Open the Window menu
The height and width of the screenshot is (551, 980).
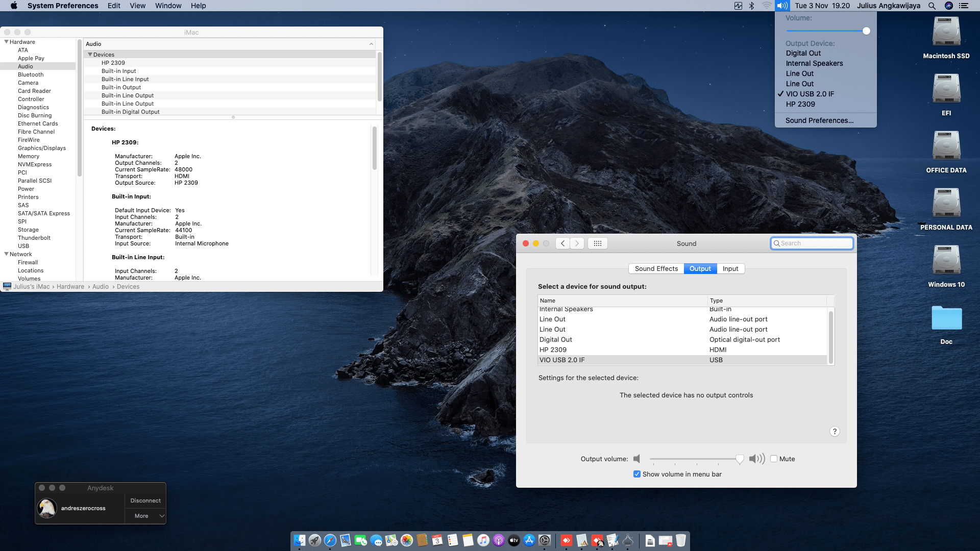[x=168, y=6]
